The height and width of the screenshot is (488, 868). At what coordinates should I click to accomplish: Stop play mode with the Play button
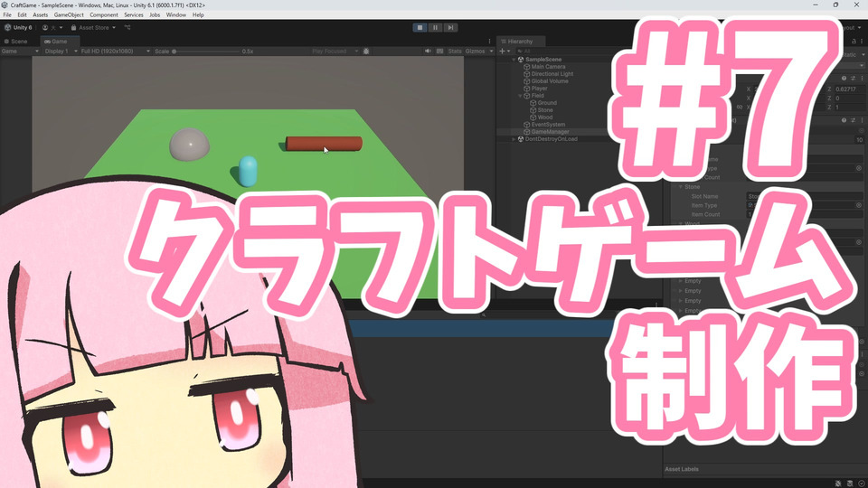coord(420,27)
